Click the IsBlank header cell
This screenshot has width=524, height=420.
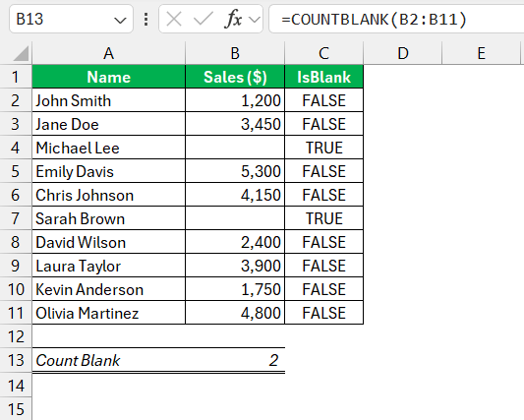323,77
